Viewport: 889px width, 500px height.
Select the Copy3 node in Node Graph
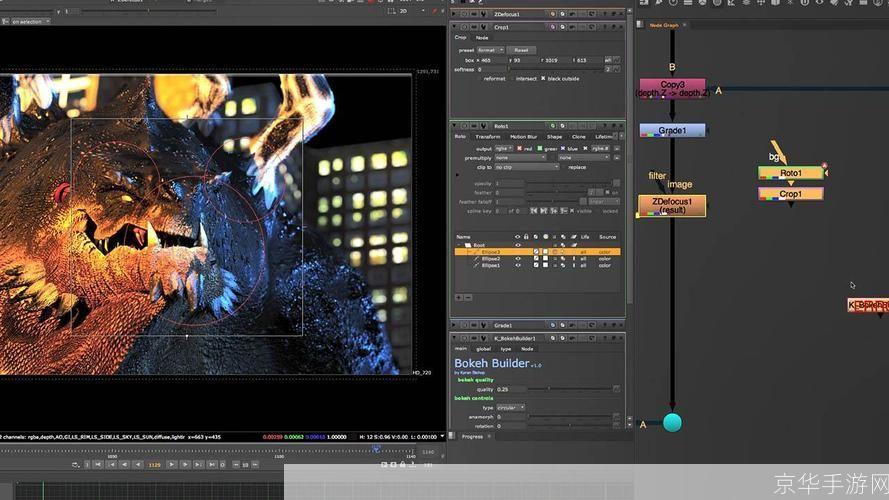(x=672, y=88)
